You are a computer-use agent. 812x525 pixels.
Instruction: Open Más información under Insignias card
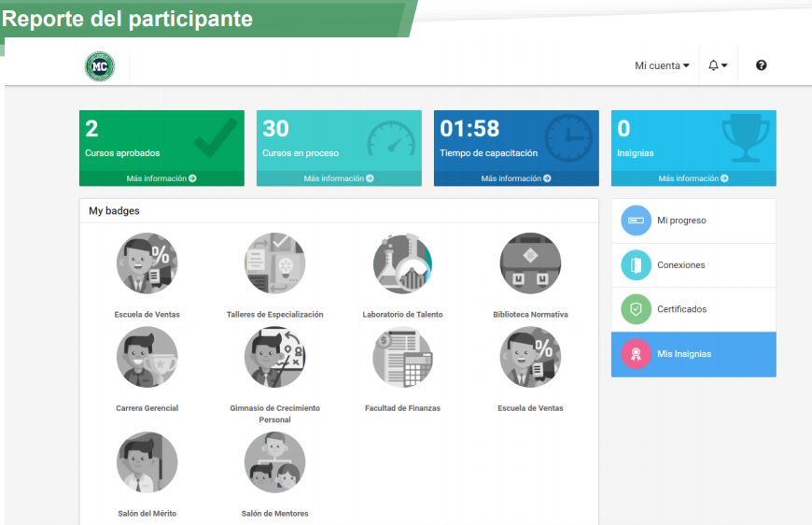point(693,178)
